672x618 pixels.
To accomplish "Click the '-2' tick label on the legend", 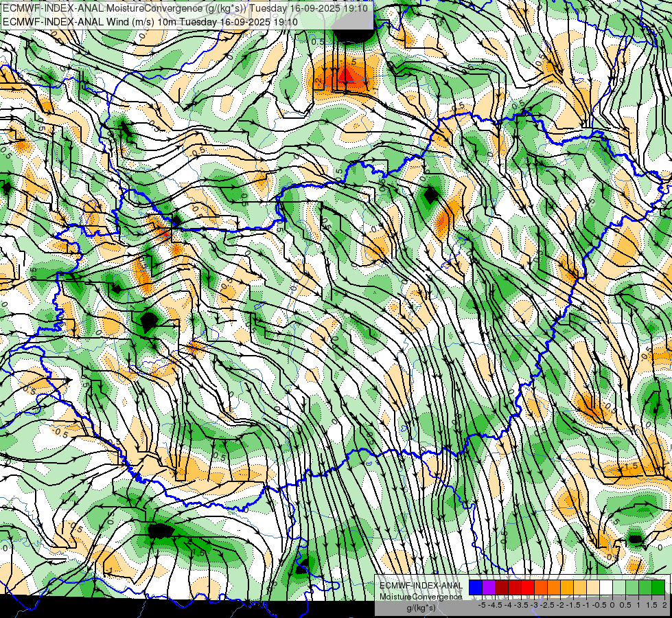I will click(561, 605).
